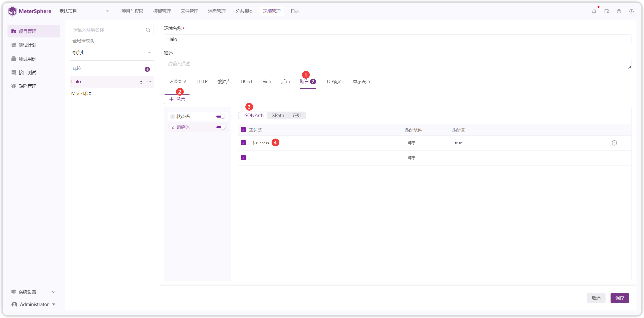Open the 默认项目 project dropdown
The height and width of the screenshot is (318, 644).
pyautogui.click(x=84, y=11)
